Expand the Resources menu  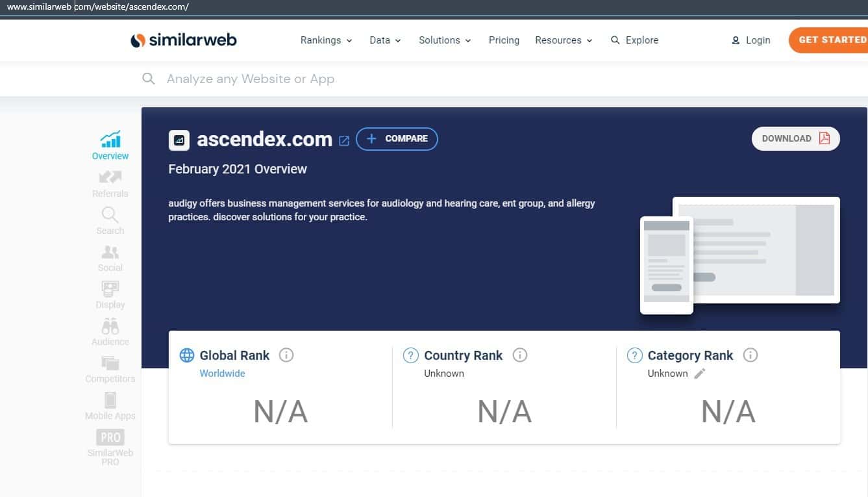click(x=564, y=40)
